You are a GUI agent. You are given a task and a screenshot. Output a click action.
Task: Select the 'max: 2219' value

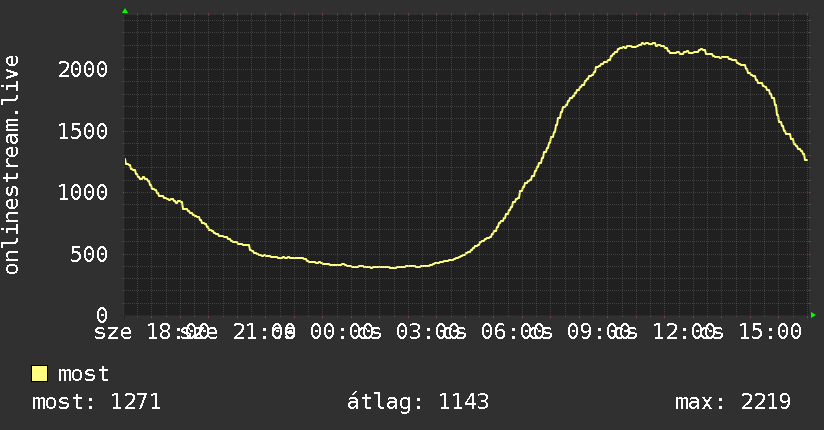733,402
